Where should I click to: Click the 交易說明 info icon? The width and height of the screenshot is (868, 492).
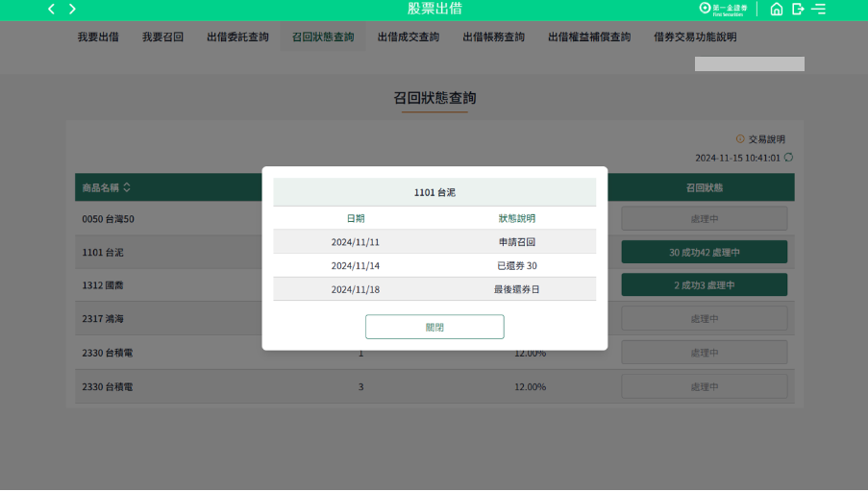(x=740, y=139)
